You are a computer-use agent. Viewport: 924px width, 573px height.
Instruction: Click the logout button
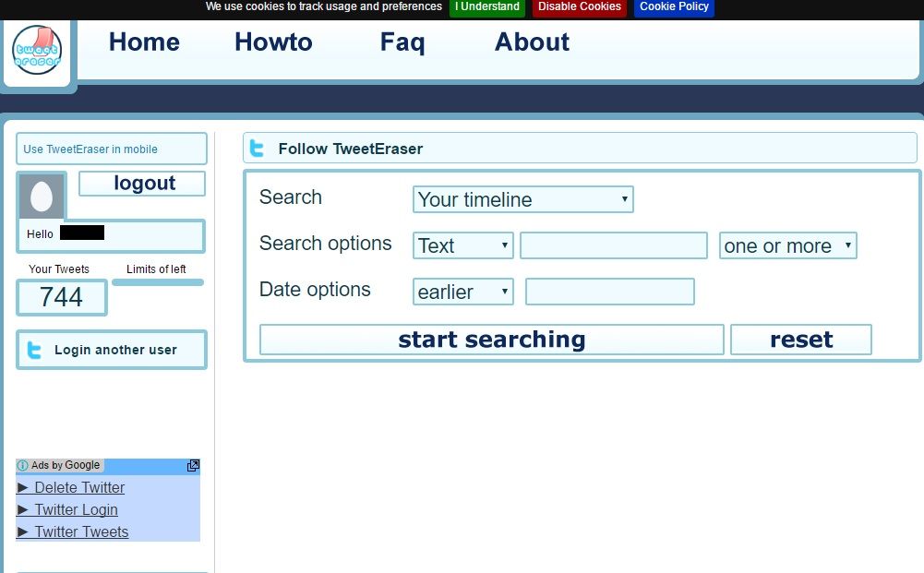point(142,183)
